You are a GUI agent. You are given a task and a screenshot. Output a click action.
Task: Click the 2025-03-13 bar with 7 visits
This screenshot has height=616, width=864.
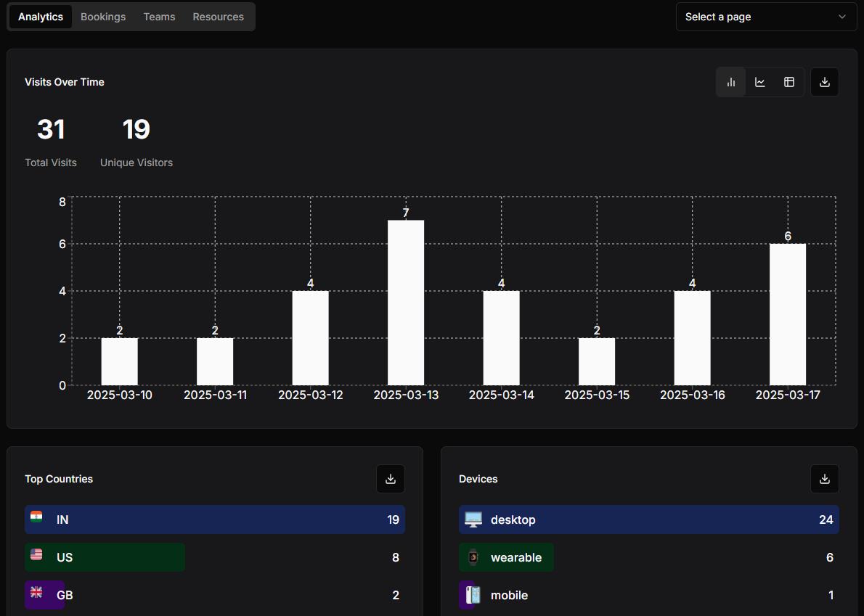click(406, 303)
